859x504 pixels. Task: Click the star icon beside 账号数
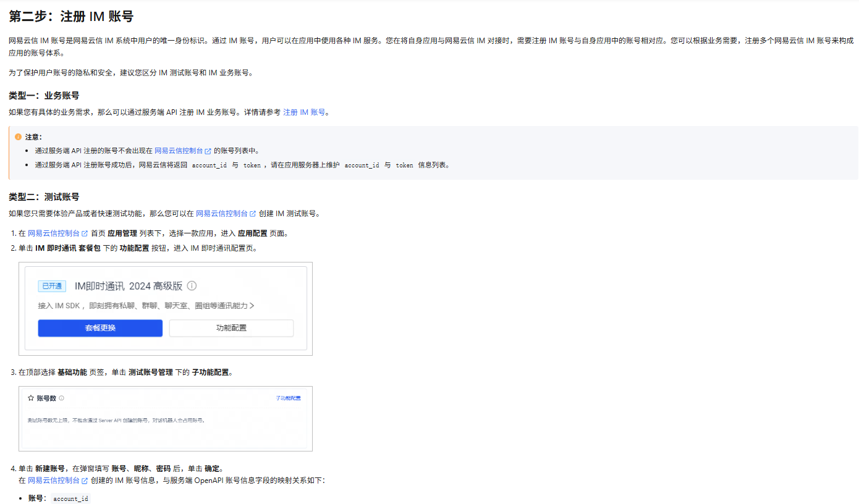point(31,398)
